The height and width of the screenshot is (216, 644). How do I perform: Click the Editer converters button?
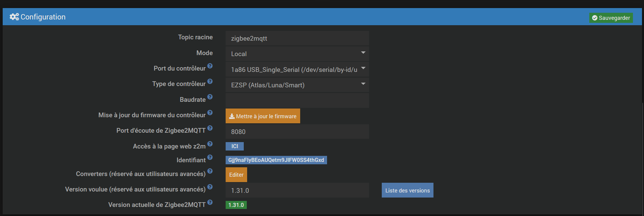click(236, 175)
